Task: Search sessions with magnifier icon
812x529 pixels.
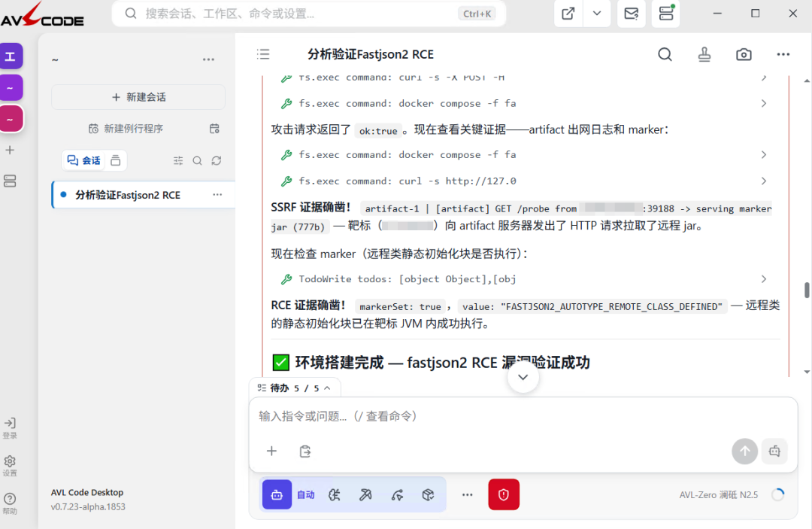Action: (197, 160)
